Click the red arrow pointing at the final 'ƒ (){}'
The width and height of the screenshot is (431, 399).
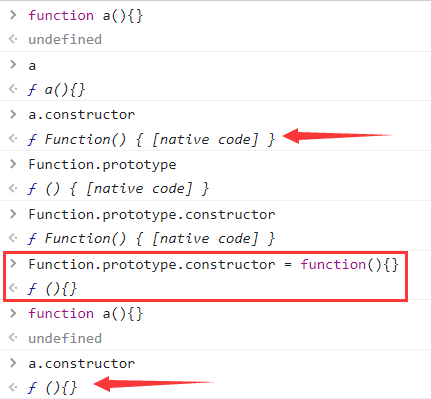tap(153, 384)
